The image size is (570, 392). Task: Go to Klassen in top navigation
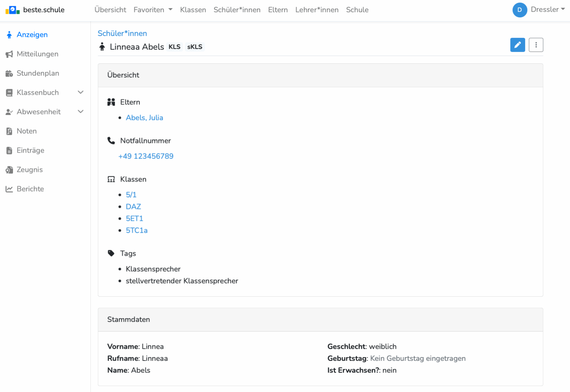[193, 10]
